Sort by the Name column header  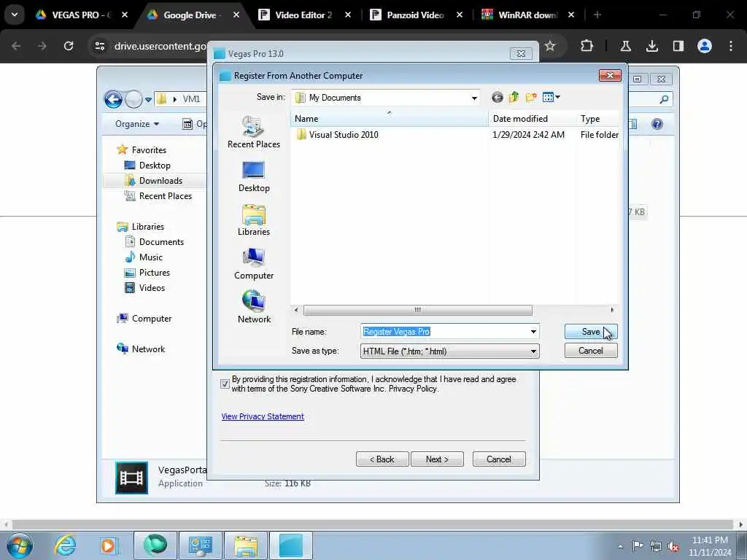(390, 119)
